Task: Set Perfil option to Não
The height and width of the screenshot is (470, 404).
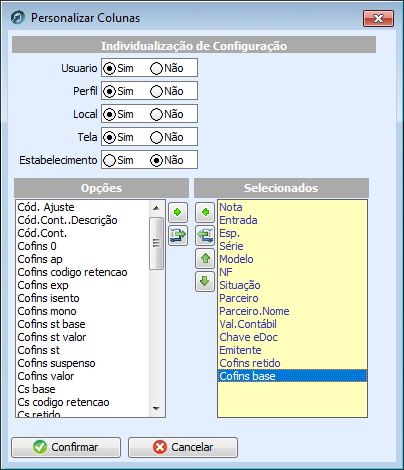Action: point(156,92)
